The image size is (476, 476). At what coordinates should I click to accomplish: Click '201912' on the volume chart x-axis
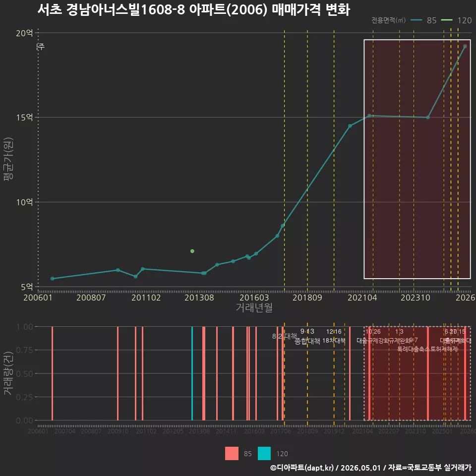(x=334, y=431)
